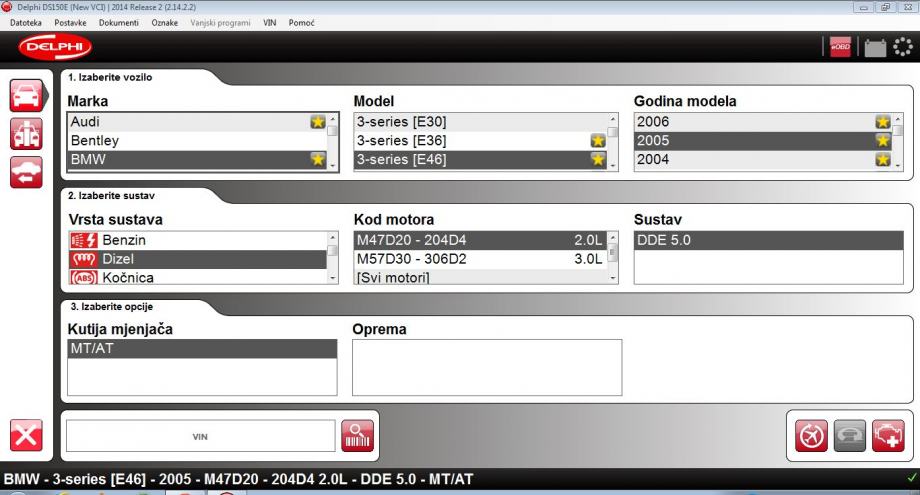Click the battery status icon in header

[875, 48]
